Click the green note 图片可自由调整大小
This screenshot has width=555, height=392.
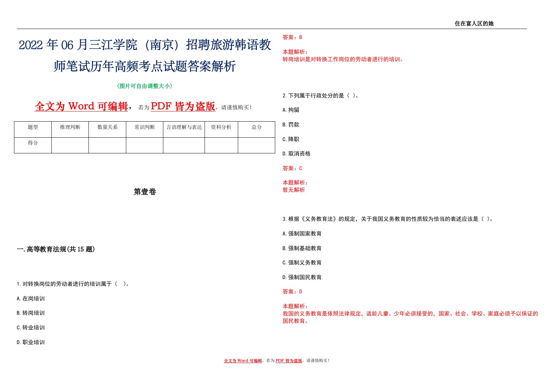[145, 86]
